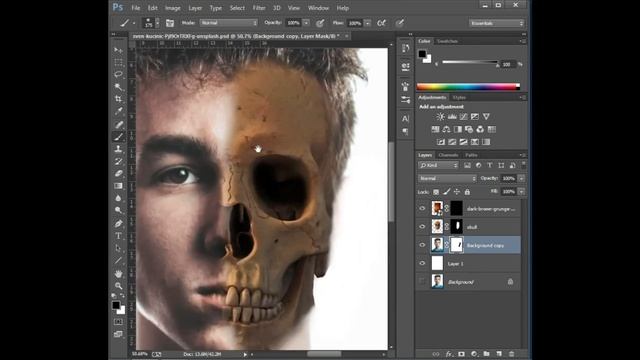The image size is (640, 360).
Task: Click Add layer mask icon
Action: [461, 354]
